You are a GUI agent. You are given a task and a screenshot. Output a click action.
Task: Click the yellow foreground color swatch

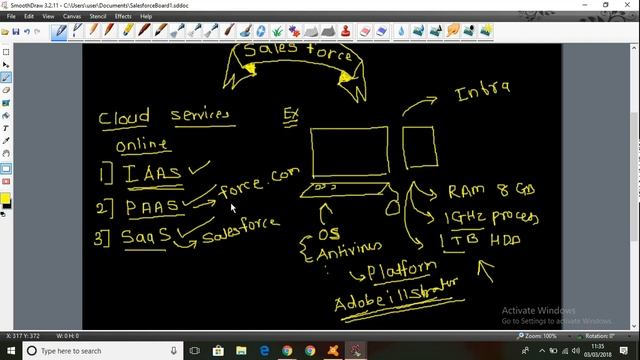pyautogui.click(x=4, y=198)
